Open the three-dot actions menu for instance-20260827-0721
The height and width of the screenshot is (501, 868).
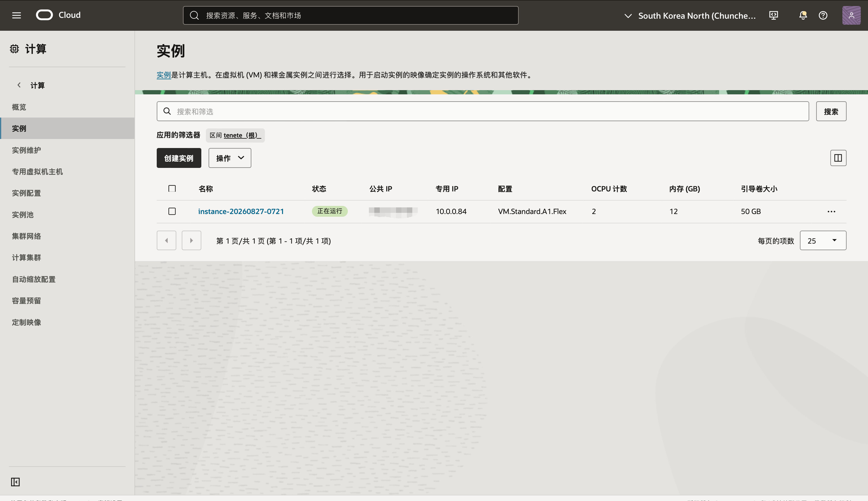click(831, 212)
